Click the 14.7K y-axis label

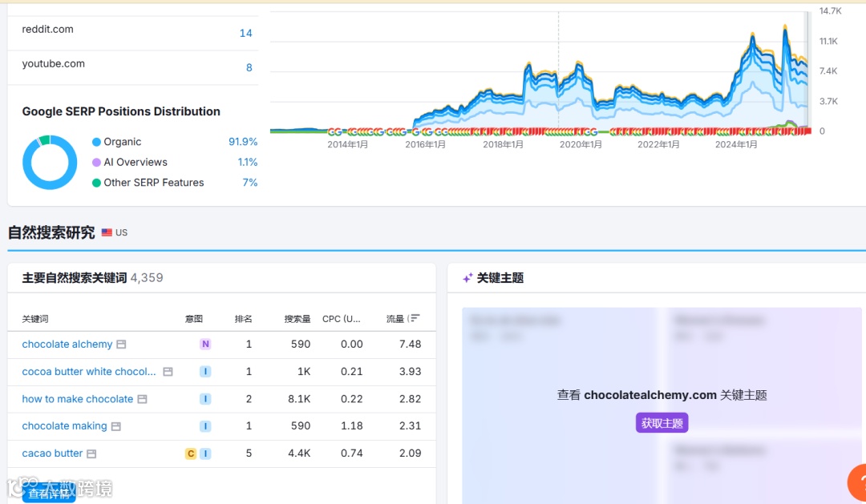pyautogui.click(x=831, y=11)
